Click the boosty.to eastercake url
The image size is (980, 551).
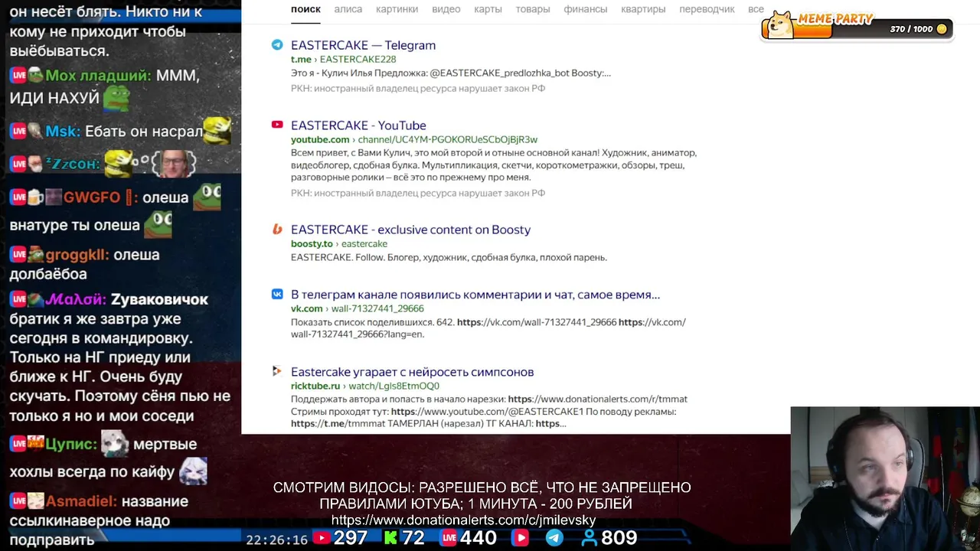coord(339,243)
